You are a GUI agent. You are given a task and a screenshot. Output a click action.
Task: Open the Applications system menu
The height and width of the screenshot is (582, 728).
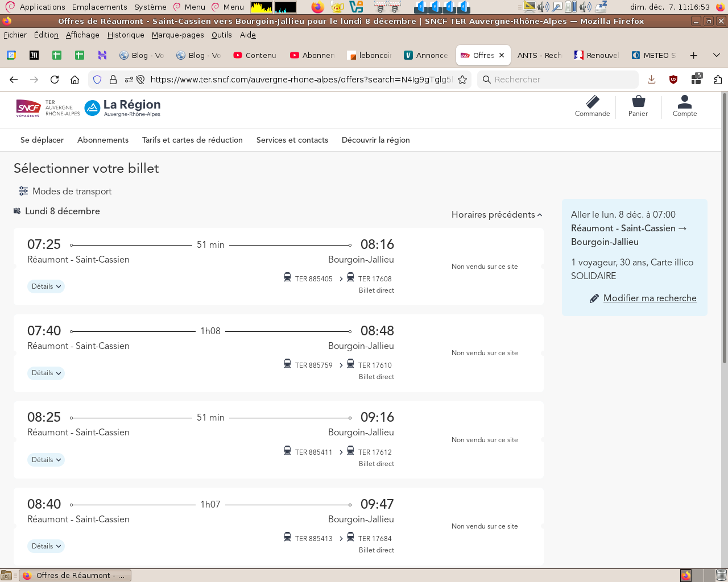[42, 7]
